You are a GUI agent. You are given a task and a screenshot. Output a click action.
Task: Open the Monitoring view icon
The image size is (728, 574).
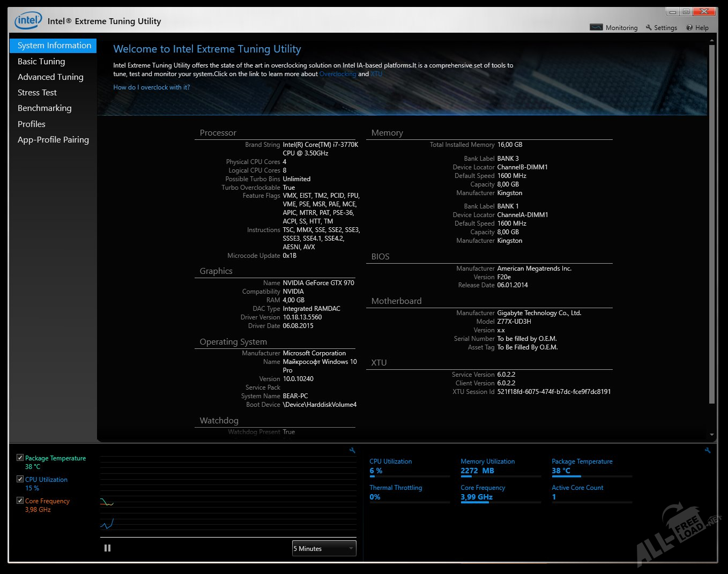[596, 27]
